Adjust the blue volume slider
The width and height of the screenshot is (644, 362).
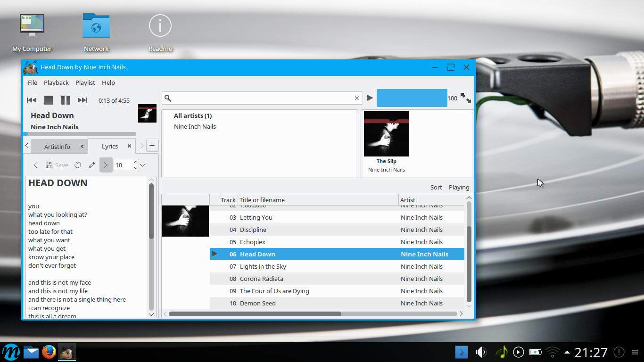pos(412,98)
